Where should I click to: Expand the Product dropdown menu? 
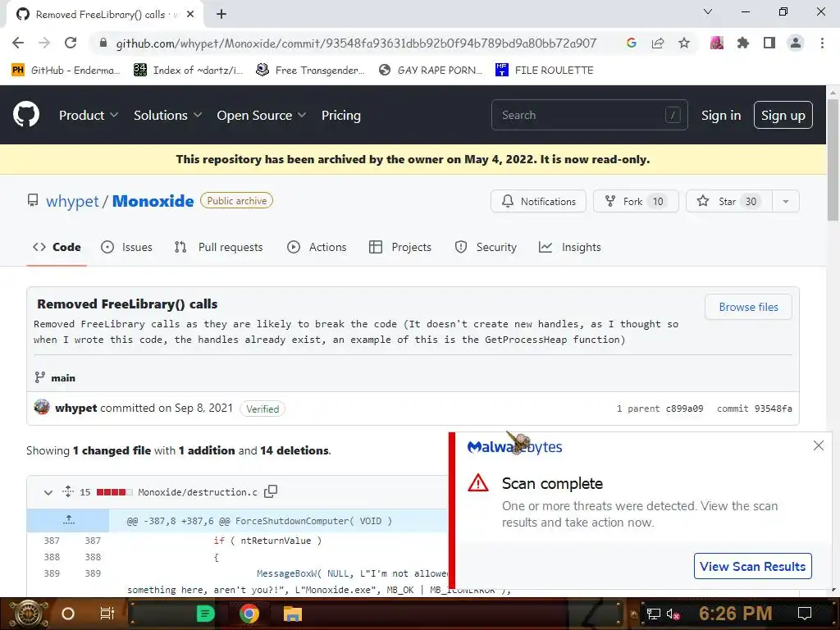pos(89,115)
